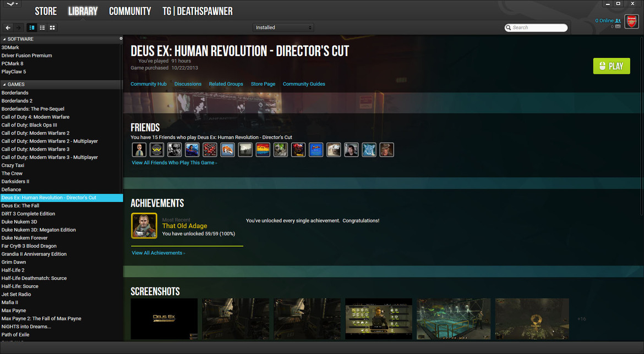644x354 pixels.
Task: Select Jet Set Radio in the games list
Action: click(61, 295)
